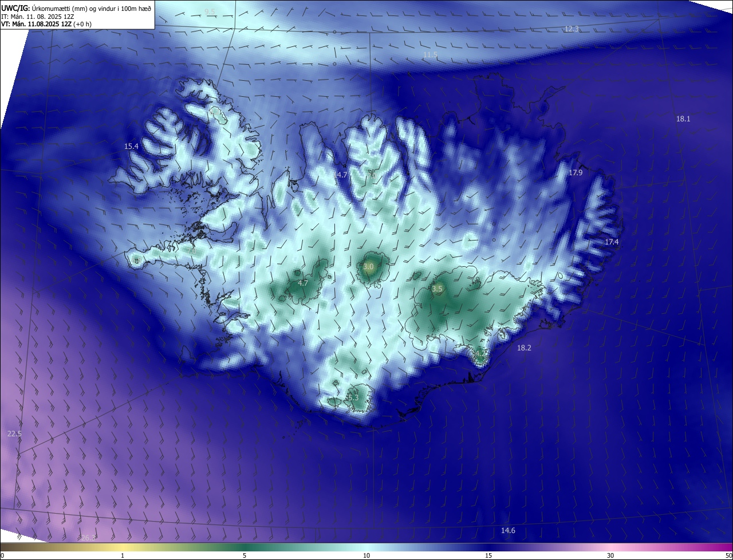Click the 4.7 value beside the northern fjord
The image size is (733, 560).
coord(342,175)
